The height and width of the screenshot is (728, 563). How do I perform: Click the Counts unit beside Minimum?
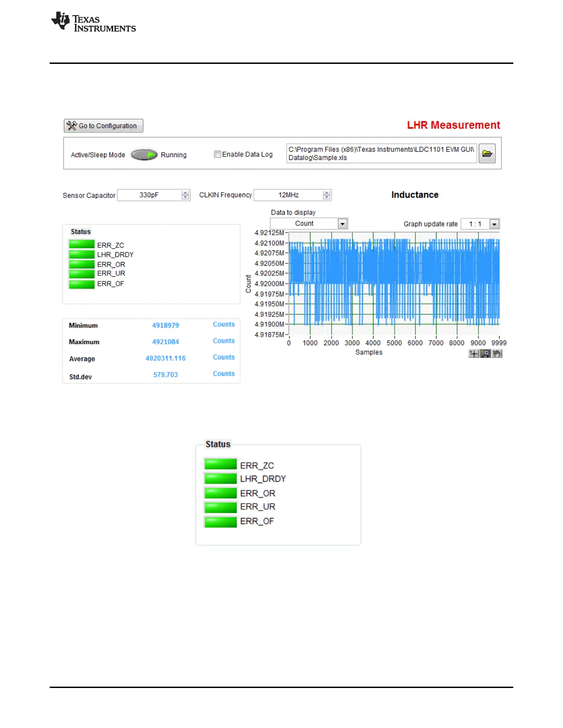[x=224, y=324]
